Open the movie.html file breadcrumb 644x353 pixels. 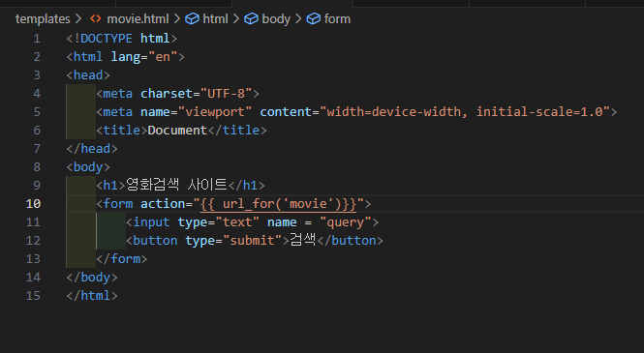(x=130, y=19)
